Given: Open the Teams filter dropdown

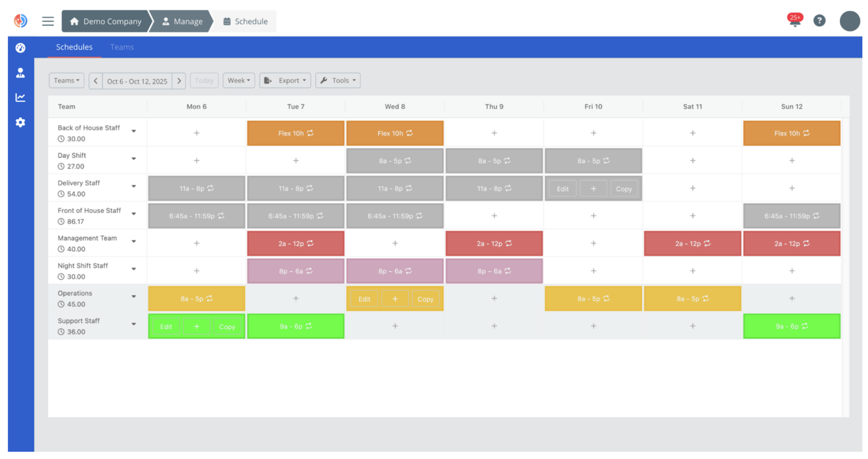Looking at the screenshot, I should coord(66,80).
